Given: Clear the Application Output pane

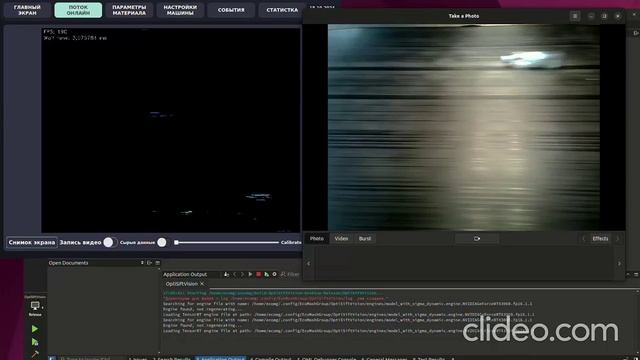Looking at the screenshot, I should point(226,274).
